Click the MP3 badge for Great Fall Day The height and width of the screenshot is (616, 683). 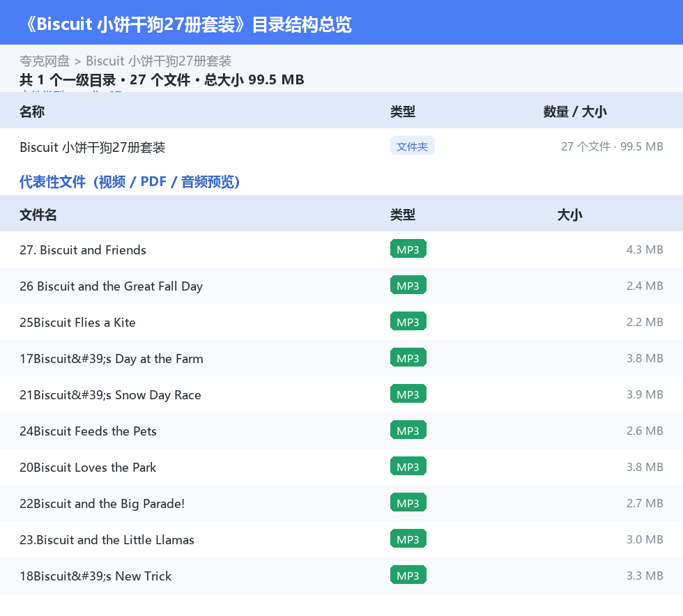tap(408, 285)
